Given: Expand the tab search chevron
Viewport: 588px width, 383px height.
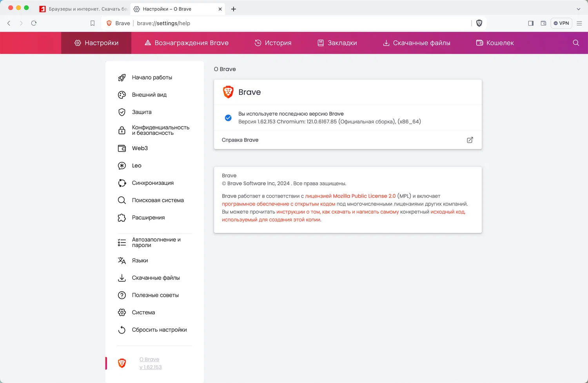Looking at the screenshot, I should pyautogui.click(x=579, y=9).
